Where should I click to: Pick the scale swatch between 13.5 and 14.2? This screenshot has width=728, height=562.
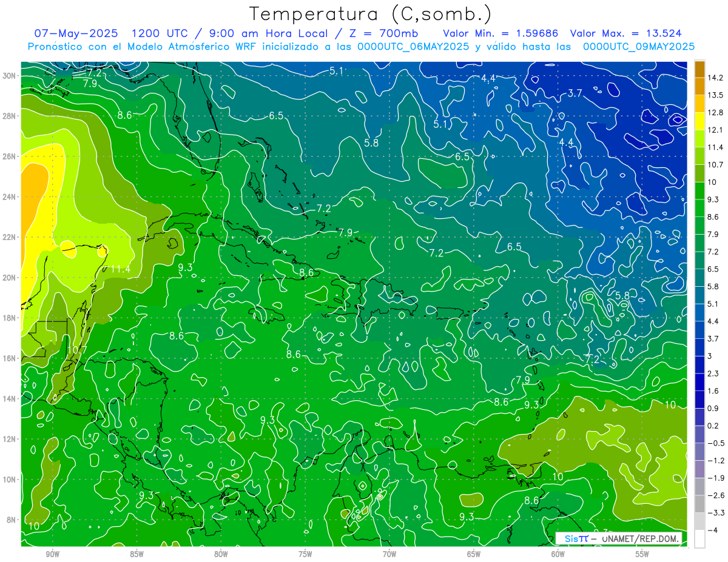[x=699, y=87]
